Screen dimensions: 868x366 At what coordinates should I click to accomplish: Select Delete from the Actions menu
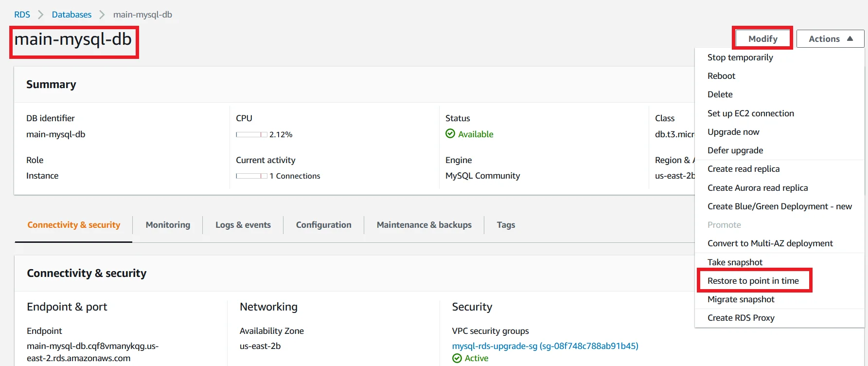click(720, 94)
